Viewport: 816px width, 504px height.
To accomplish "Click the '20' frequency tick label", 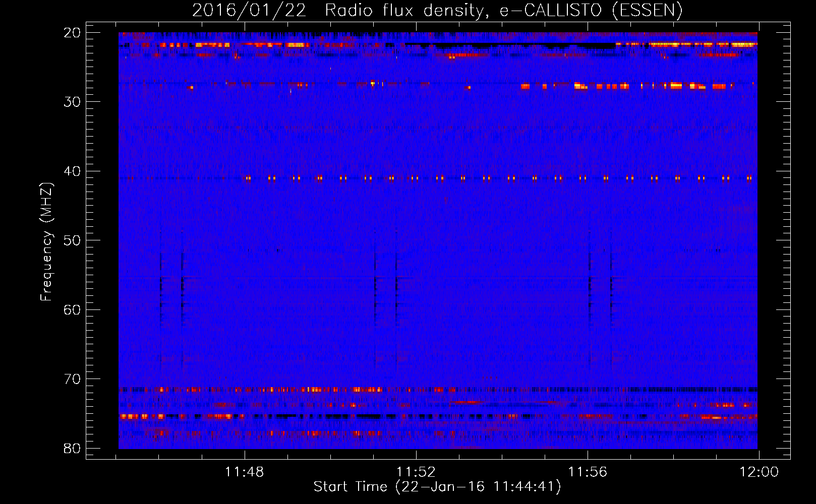I will click(72, 33).
